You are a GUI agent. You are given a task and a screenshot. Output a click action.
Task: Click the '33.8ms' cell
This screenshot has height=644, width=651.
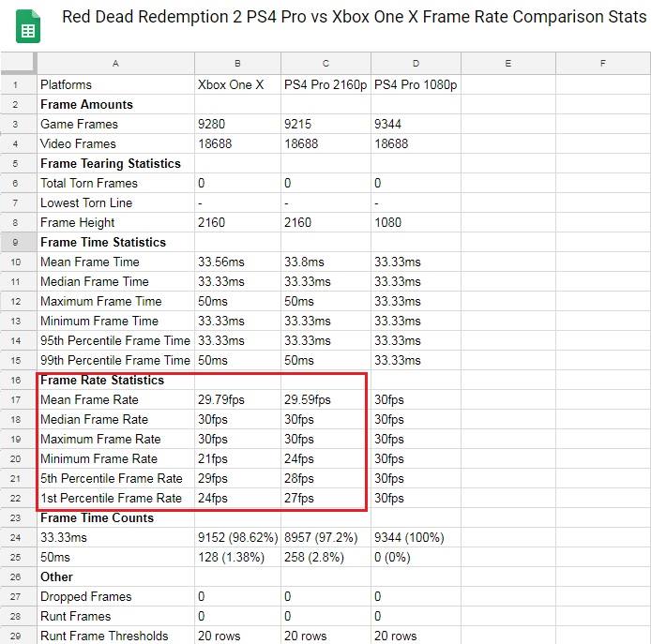325,262
